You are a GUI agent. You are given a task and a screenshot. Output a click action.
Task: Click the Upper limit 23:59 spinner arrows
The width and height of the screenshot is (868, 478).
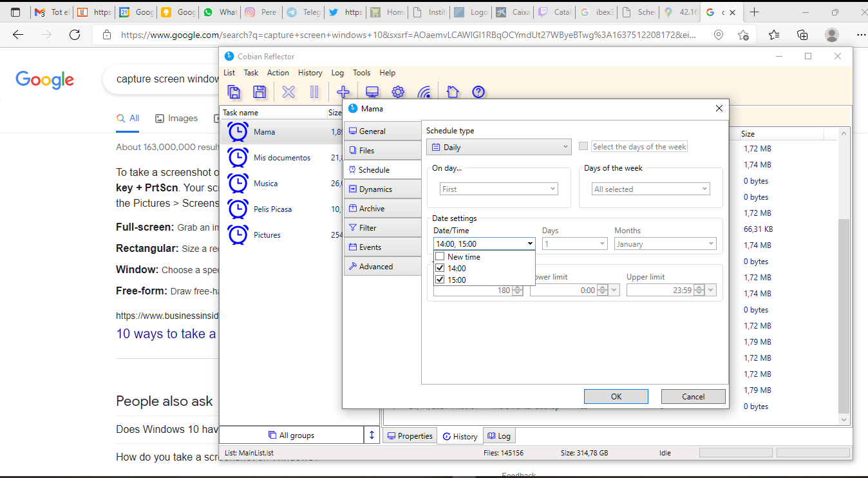click(699, 291)
